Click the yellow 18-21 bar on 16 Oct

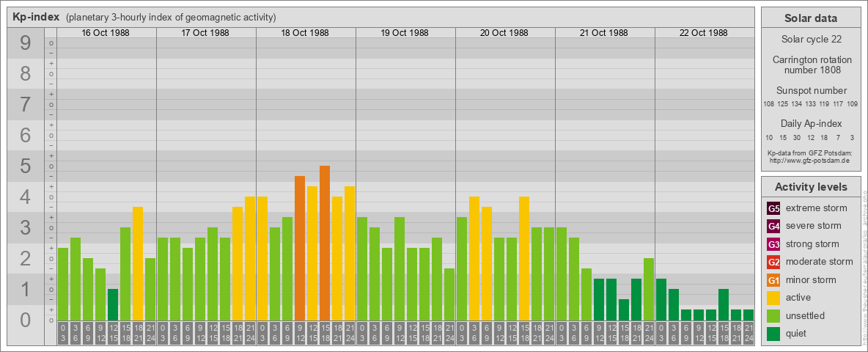coord(138,263)
